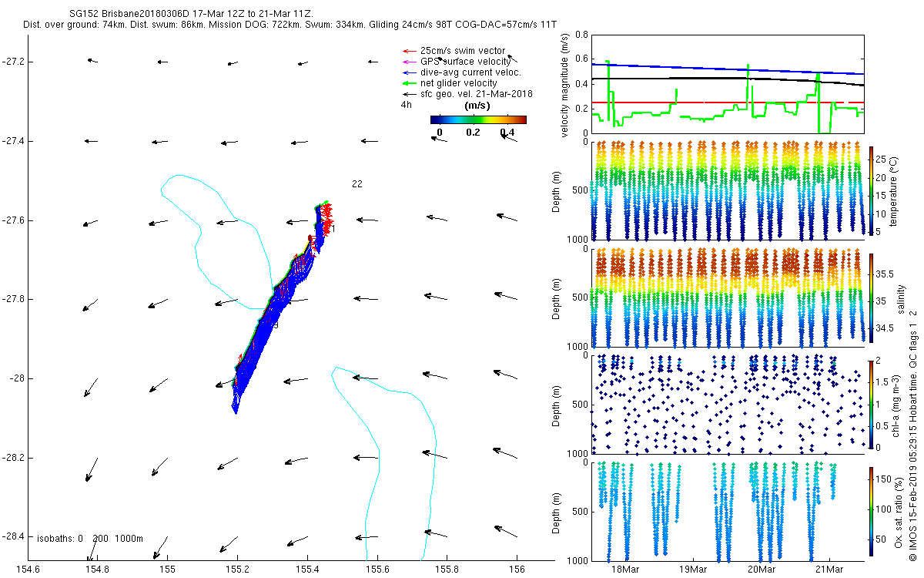Click the blue dive-avg current legend arrow
This screenshot has width=924, height=578.
408,72
